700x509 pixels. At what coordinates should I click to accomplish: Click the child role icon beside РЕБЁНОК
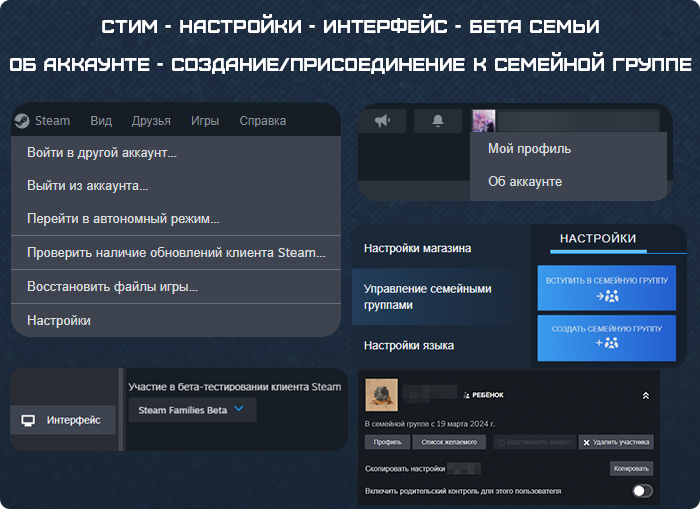tap(467, 395)
